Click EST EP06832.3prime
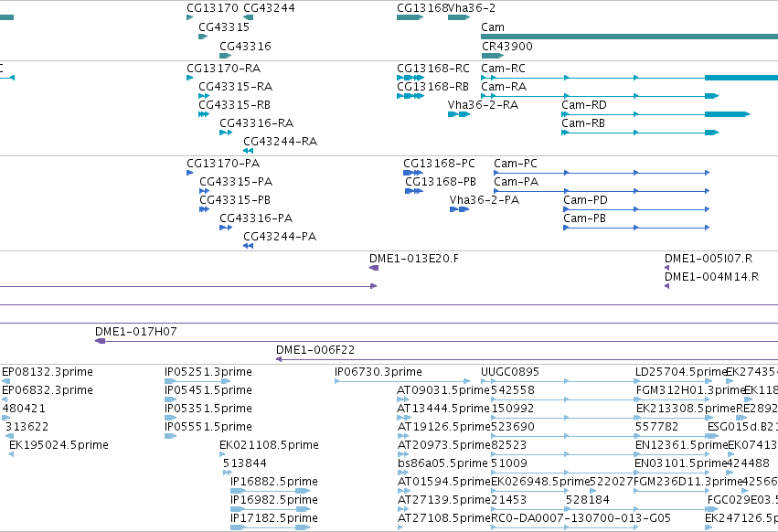The height and width of the screenshot is (532, 778). pos(48,390)
